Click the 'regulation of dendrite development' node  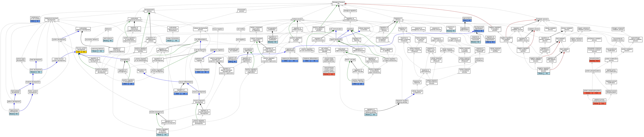point(169,122)
